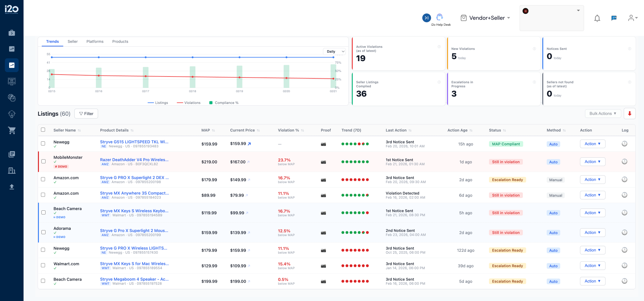644x301 pixels.
Task: Show info for Active Violations card
Action: click(x=439, y=47)
